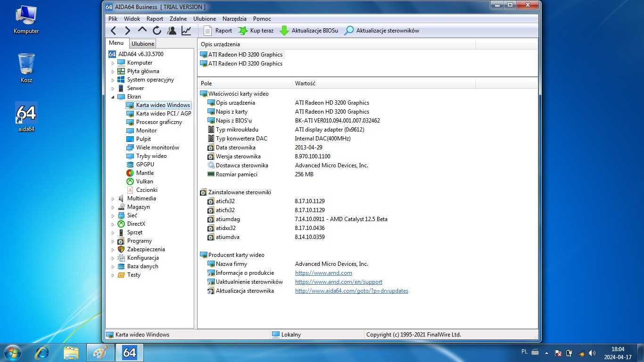The width and height of the screenshot is (644, 362).
Task: Open the Widok menu
Action: tap(132, 19)
